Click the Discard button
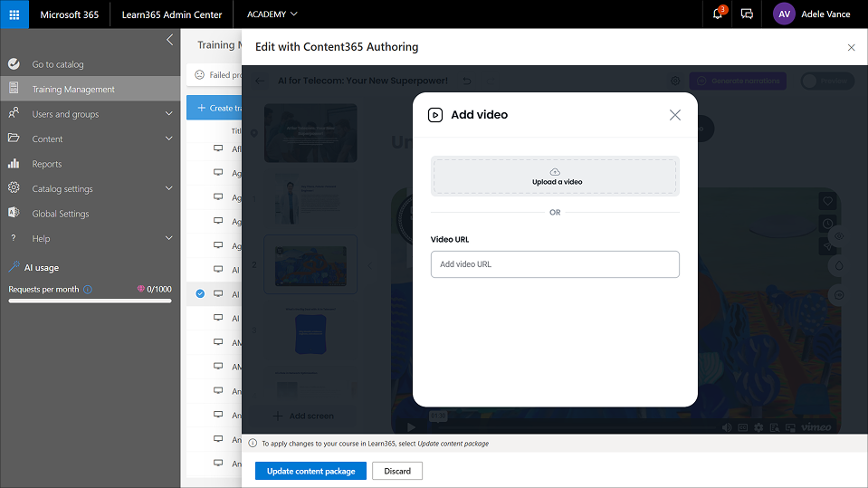Viewport: 868px width, 488px height. click(x=397, y=471)
